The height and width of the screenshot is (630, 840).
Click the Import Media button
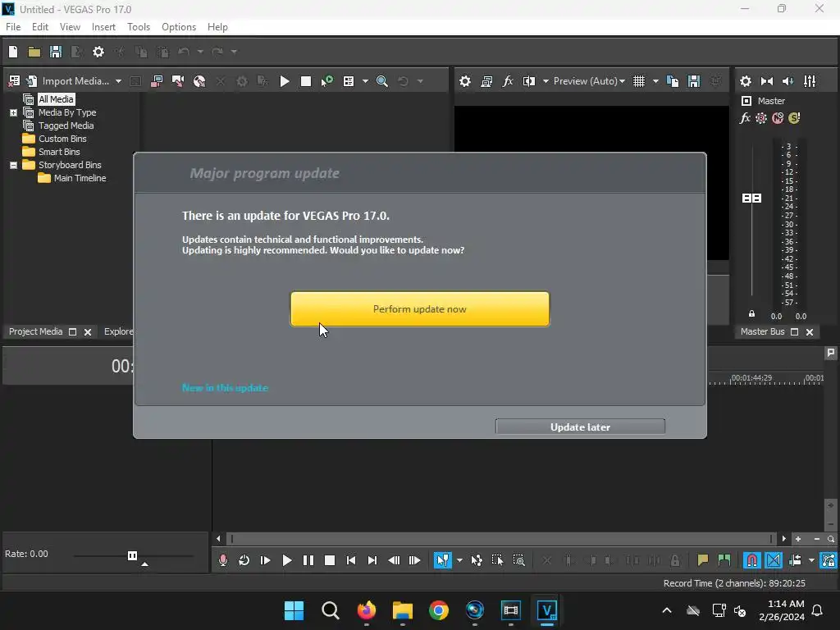click(69, 81)
